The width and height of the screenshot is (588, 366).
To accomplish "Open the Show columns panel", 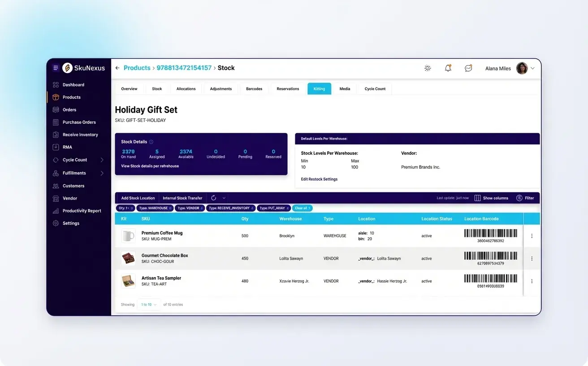I will point(491,197).
